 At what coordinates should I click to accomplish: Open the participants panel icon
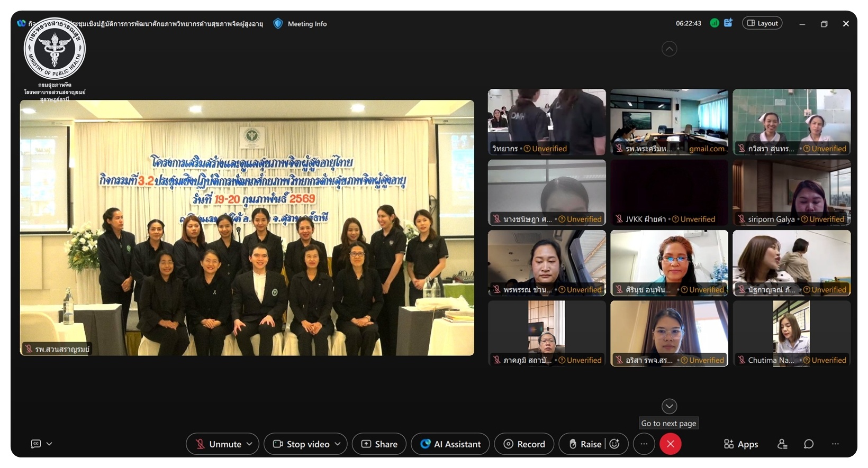click(782, 444)
